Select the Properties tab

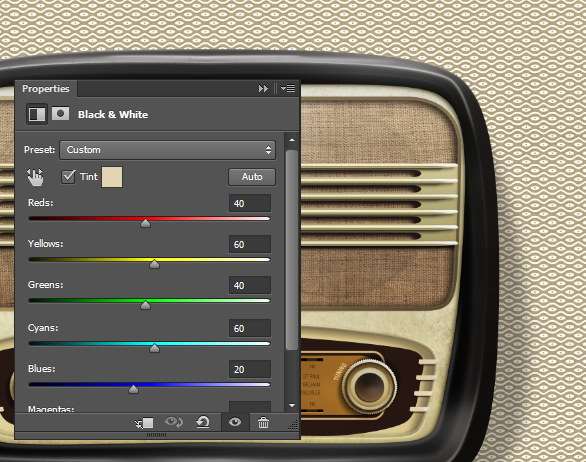tap(46, 89)
